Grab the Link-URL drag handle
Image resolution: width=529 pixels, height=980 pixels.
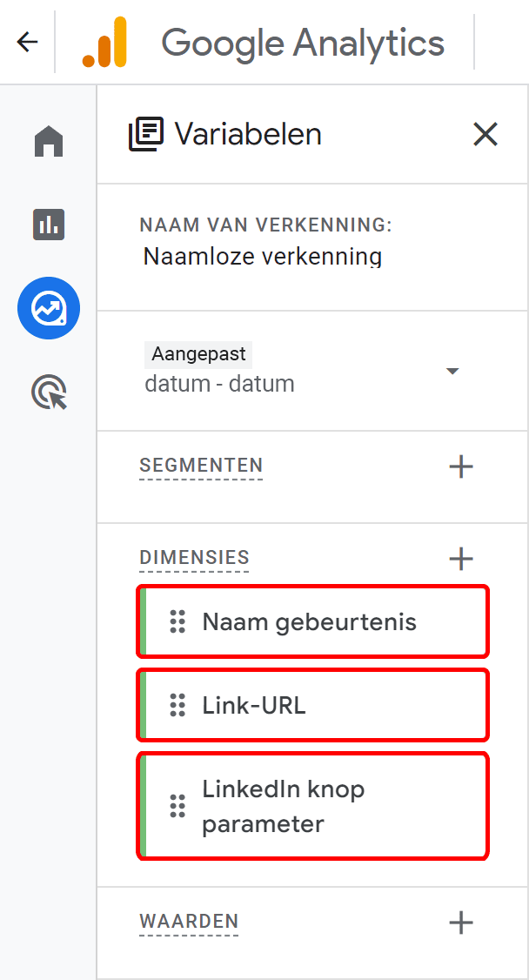click(x=177, y=705)
